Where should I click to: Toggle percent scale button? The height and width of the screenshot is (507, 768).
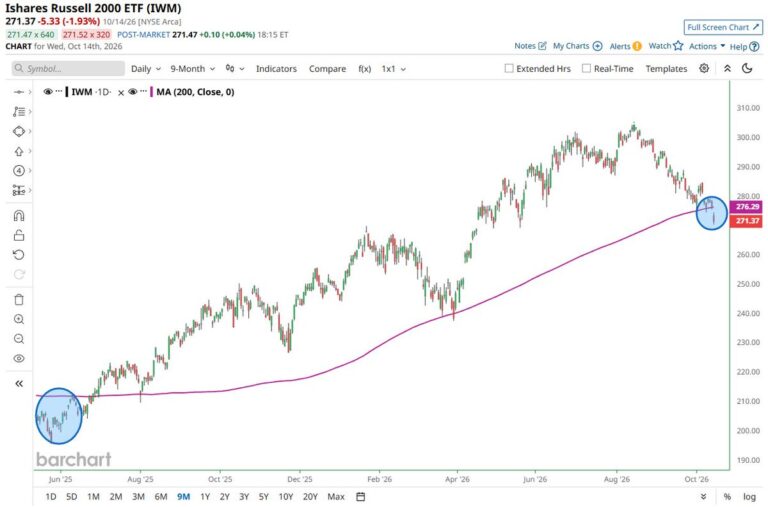(727, 497)
